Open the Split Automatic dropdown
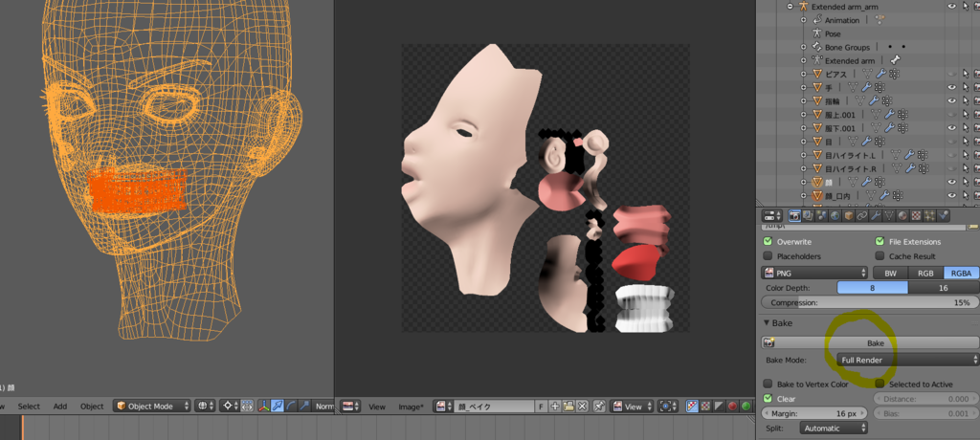Viewport: 980px width, 440px height. pos(834,429)
